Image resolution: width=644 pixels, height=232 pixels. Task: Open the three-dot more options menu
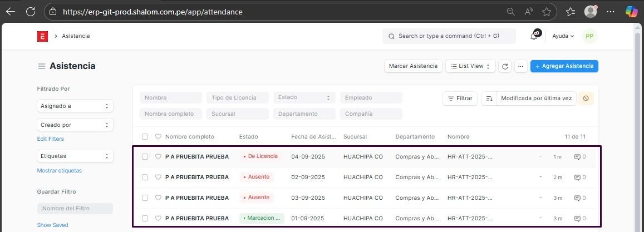tap(520, 66)
